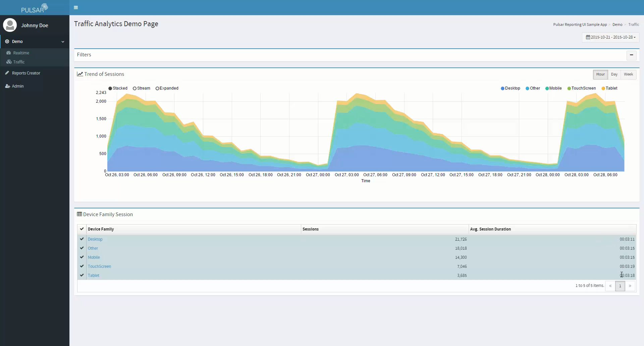Toggle the Mobile series in legend
The width and height of the screenshot is (644, 346).
(553, 88)
